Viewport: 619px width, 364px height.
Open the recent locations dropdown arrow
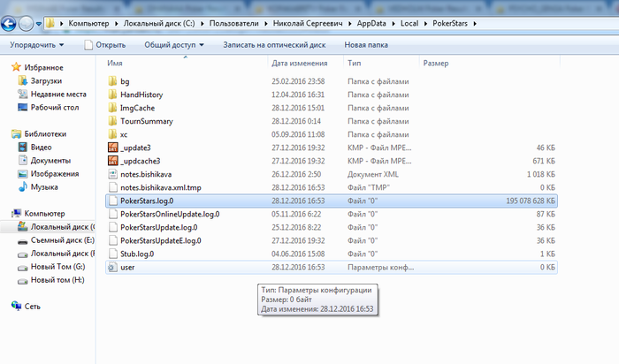click(x=39, y=24)
